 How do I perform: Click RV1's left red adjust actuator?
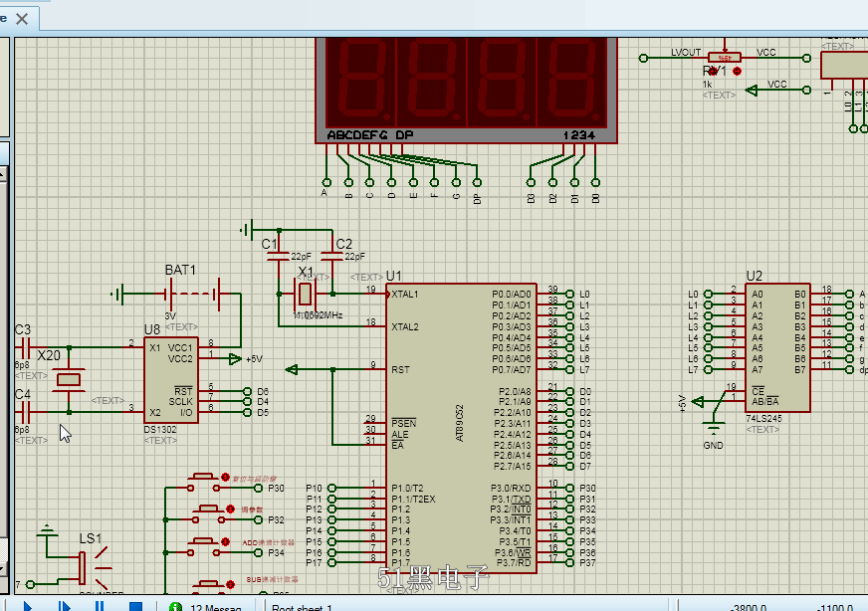coord(714,72)
